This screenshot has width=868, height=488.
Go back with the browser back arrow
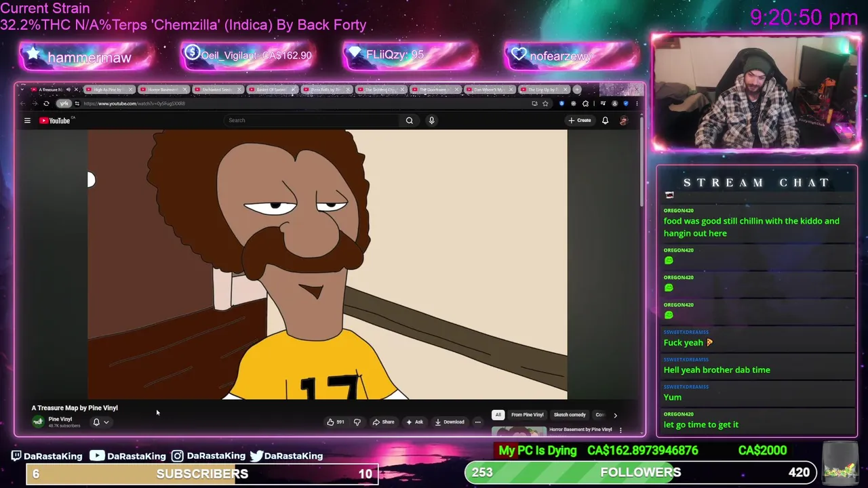click(x=23, y=104)
